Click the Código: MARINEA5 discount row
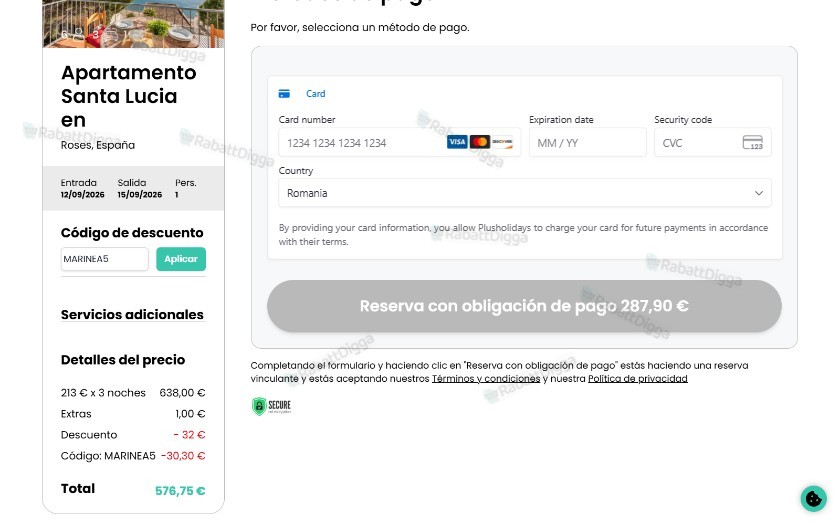840x524 pixels. [x=133, y=455]
